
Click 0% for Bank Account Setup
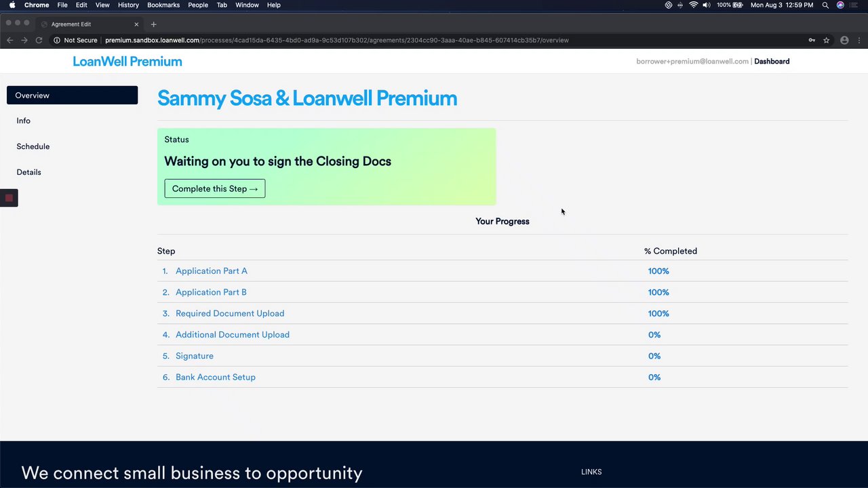coord(654,377)
